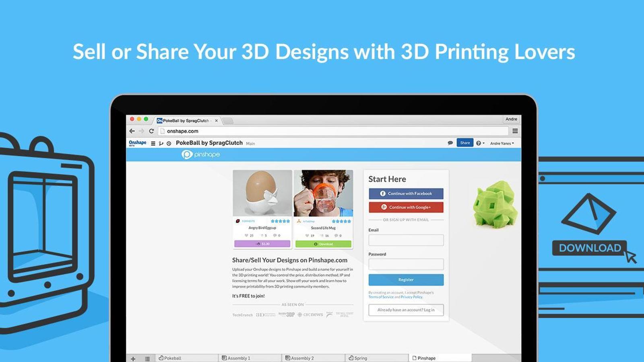Open the Terms of Service link
This screenshot has width=644, height=362.
[x=381, y=297]
